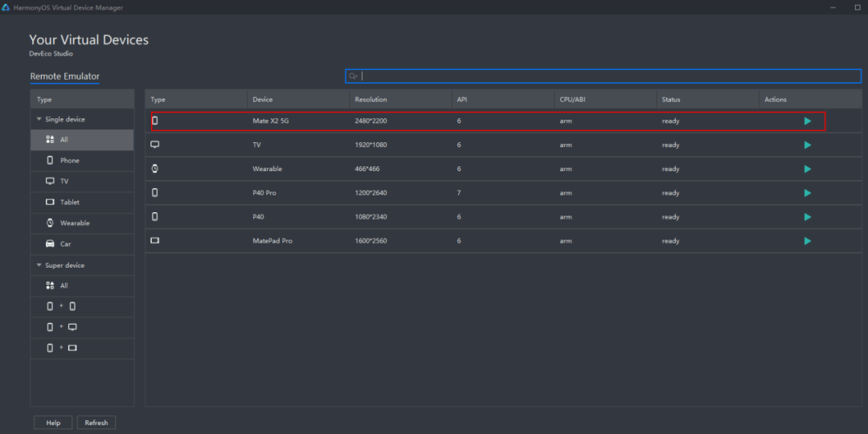Collapse the Single device group

39,120
